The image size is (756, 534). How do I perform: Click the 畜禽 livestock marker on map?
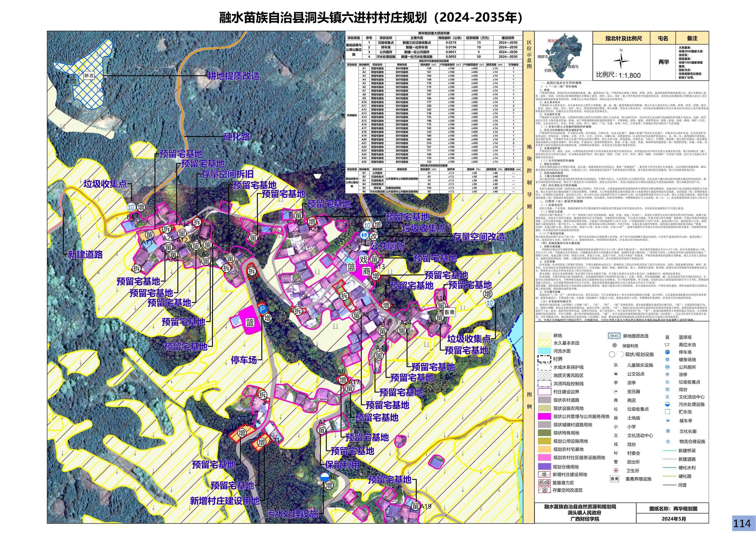pyautogui.click(x=450, y=312)
